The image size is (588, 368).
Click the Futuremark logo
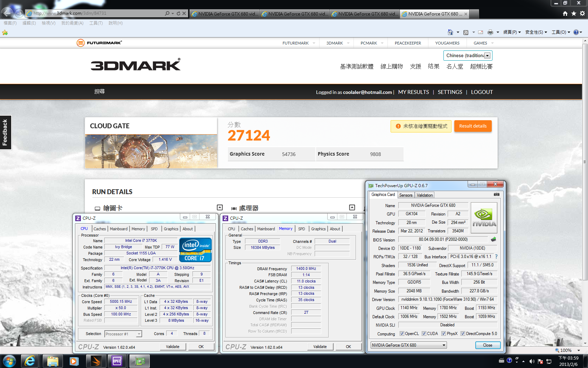99,43
